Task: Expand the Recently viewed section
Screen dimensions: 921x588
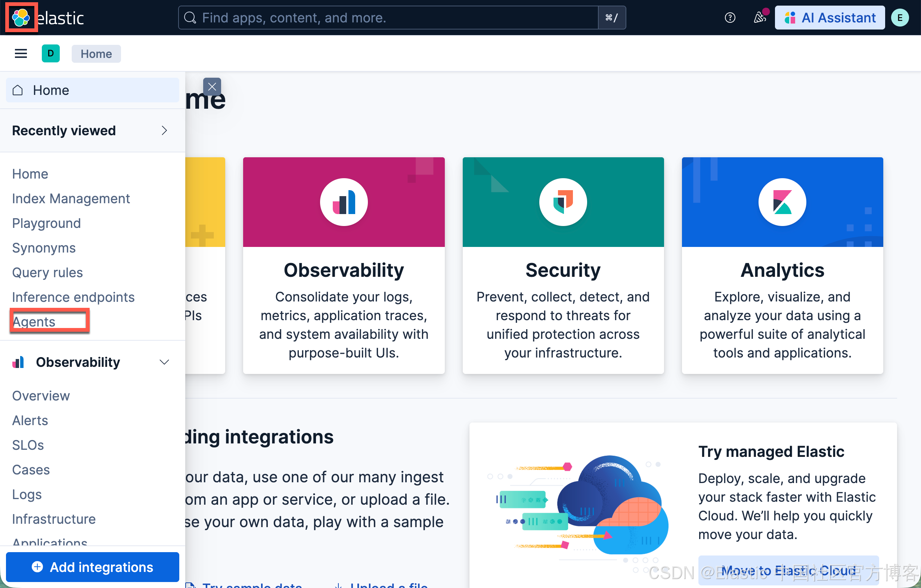Action: (164, 131)
